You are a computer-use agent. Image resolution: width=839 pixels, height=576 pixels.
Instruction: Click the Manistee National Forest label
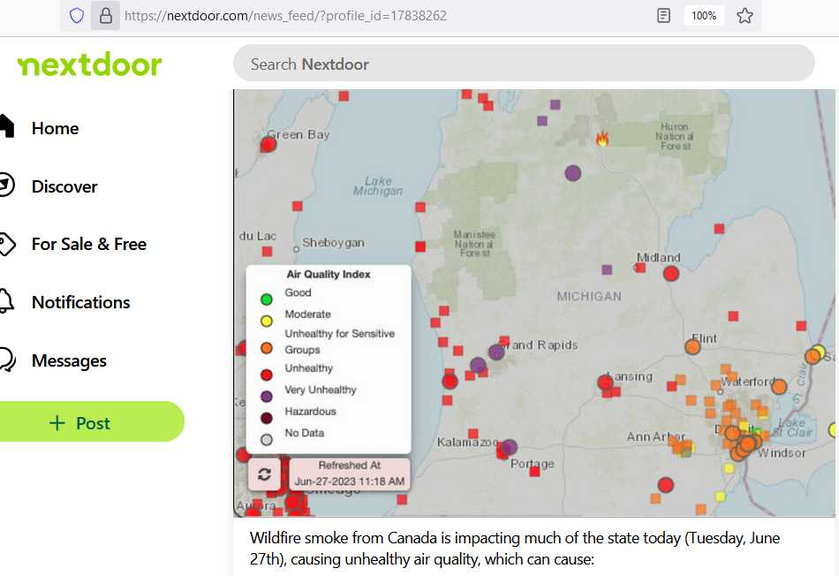pyautogui.click(x=474, y=244)
